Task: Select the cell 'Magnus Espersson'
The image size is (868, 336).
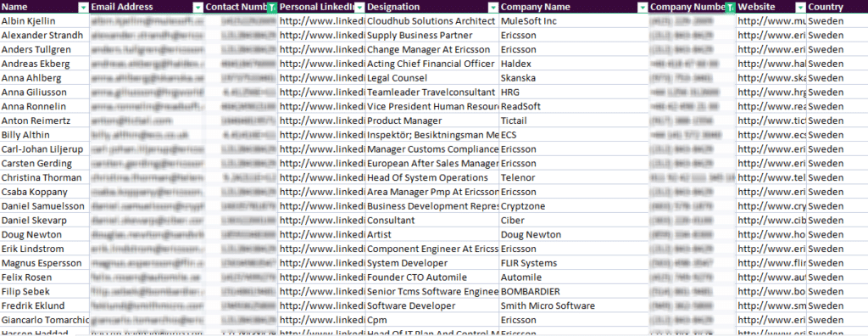Action: [44, 263]
